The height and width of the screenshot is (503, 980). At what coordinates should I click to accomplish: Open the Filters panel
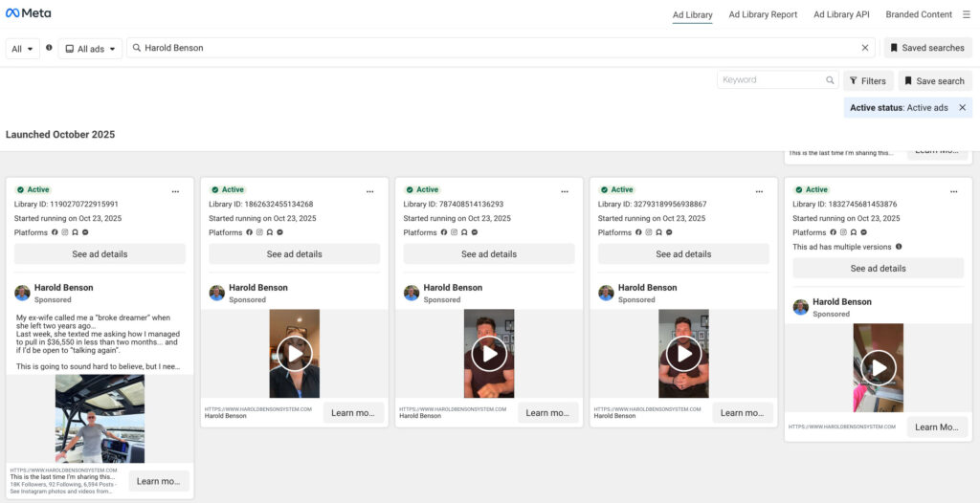click(868, 80)
